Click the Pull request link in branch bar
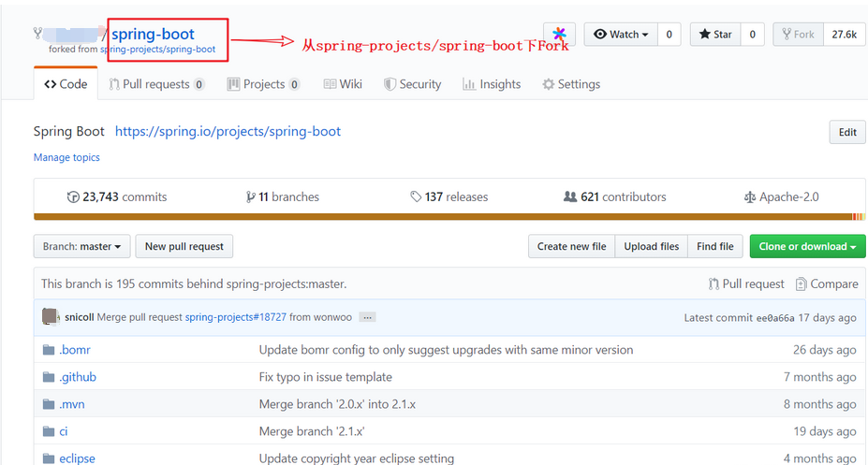 point(746,284)
